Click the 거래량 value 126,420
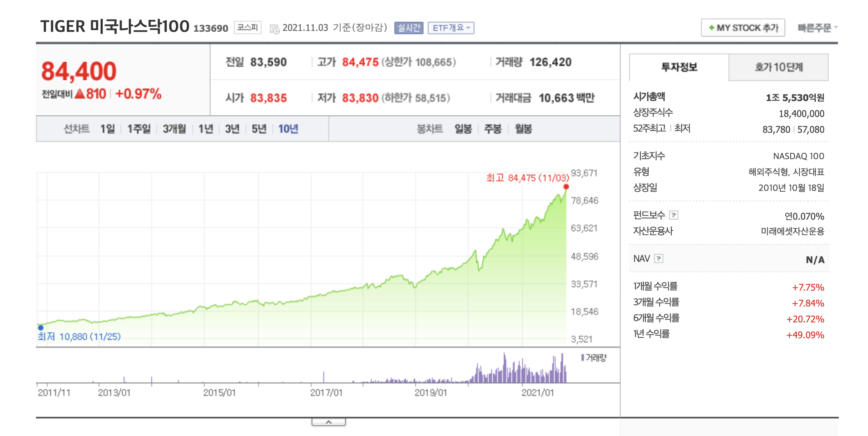This screenshot has width=868, height=436. [551, 62]
